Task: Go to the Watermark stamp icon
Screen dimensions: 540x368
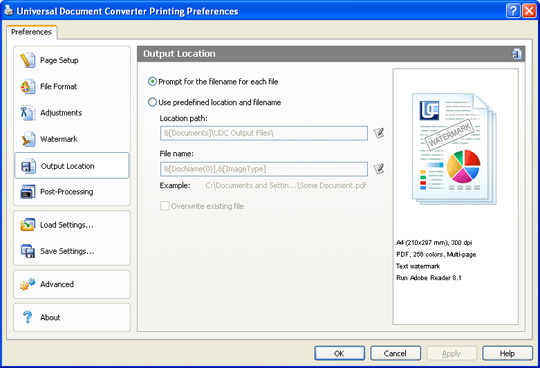Action: click(28, 139)
